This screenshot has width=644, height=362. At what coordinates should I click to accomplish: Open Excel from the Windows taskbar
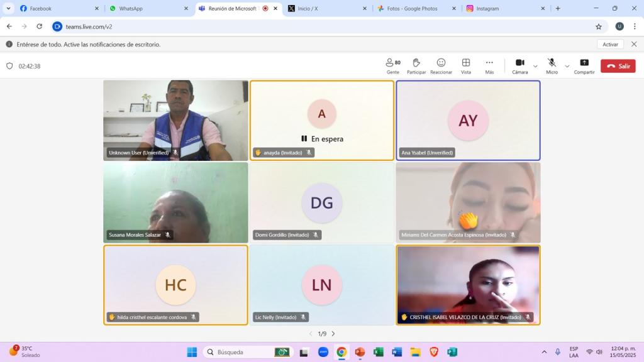pos(378,352)
